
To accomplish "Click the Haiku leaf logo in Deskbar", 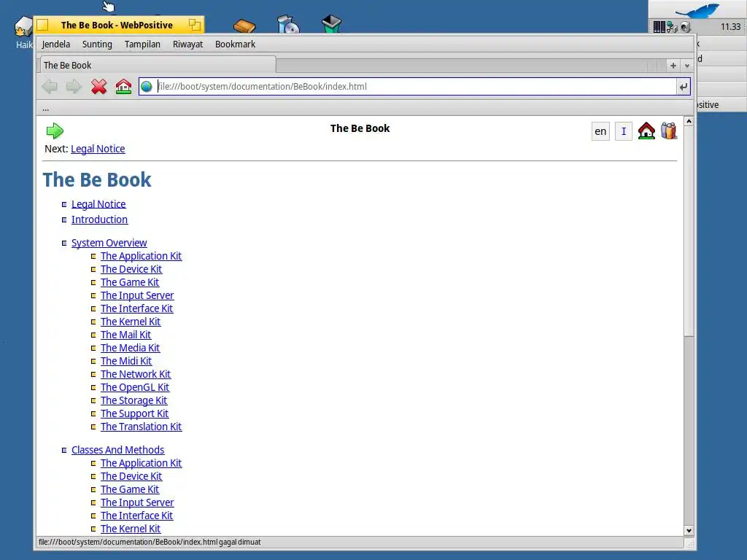I will [x=697, y=9].
